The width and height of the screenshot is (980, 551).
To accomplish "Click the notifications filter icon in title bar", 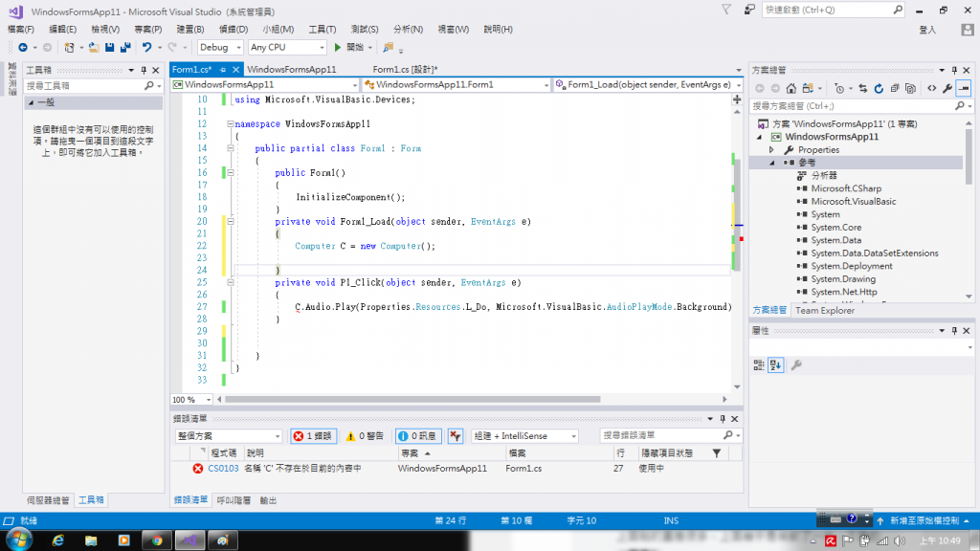I will 726,10.
